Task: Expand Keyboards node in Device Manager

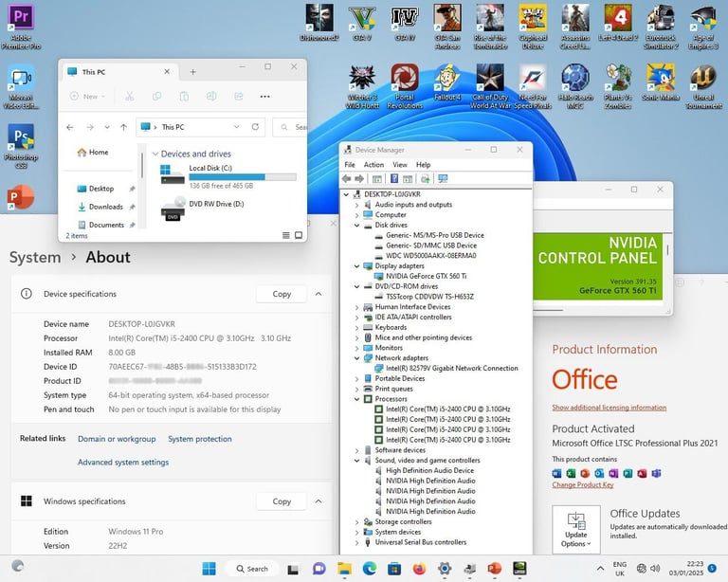Action: click(356, 327)
